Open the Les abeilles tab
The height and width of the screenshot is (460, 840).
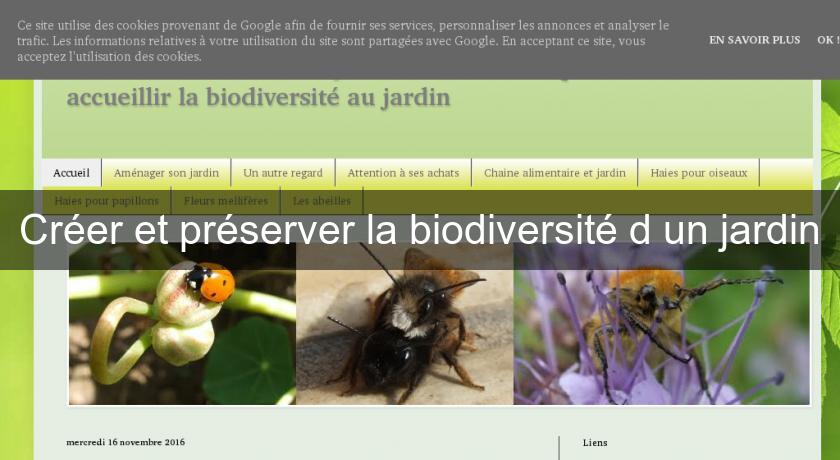(315, 200)
